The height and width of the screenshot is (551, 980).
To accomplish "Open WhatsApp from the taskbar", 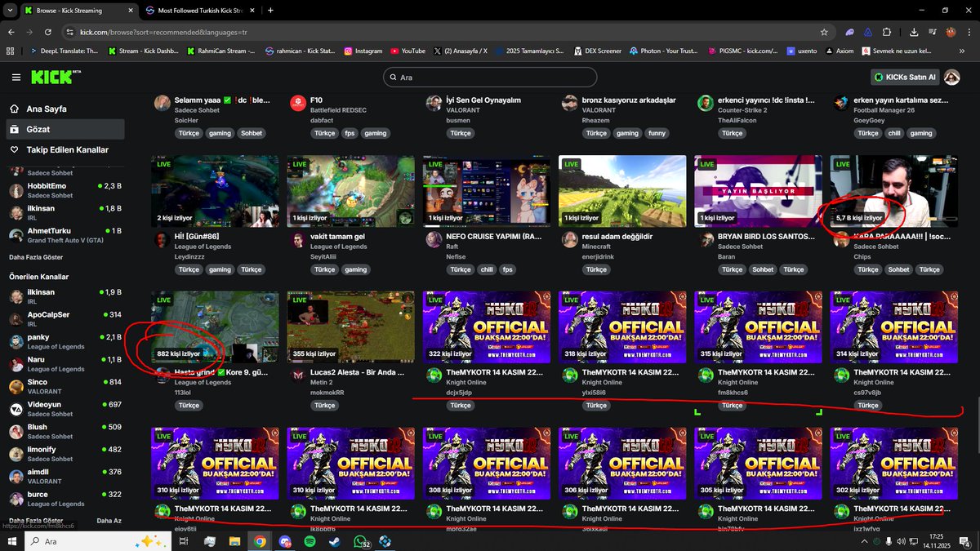I will point(359,541).
